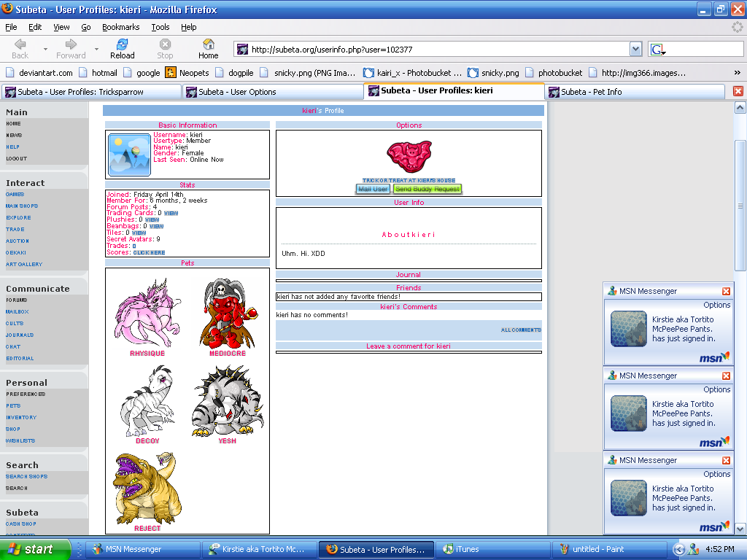The height and width of the screenshot is (560, 747).
Task: Click the Back arrow icon
Action: (x=20, y=44)
